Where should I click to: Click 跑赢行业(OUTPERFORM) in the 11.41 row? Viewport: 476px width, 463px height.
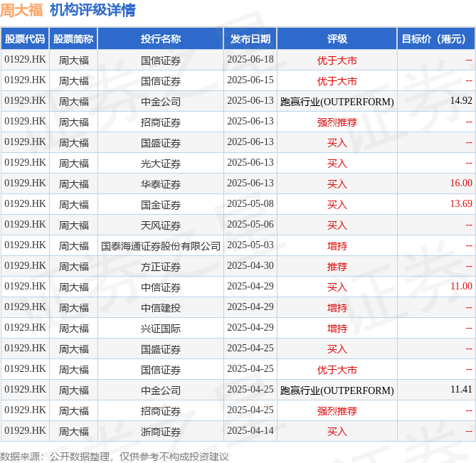point(337,390)
